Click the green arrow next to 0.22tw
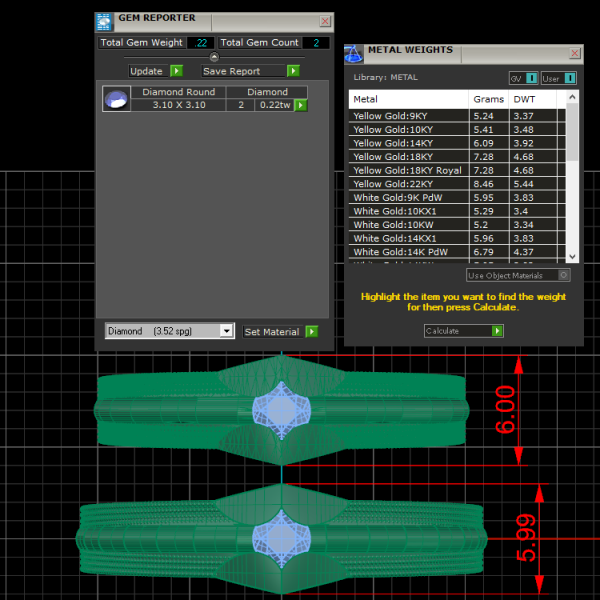600x600 pixels. [300, 105]
